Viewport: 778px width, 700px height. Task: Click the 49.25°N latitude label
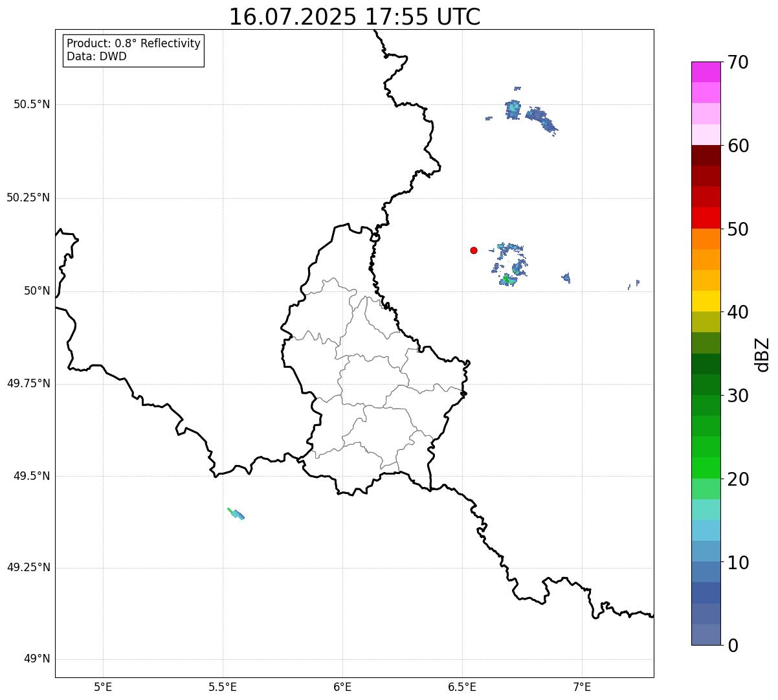28,567
